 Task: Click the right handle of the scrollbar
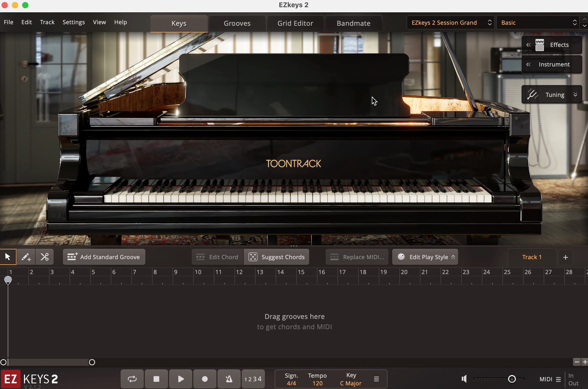tap(92, 362)
